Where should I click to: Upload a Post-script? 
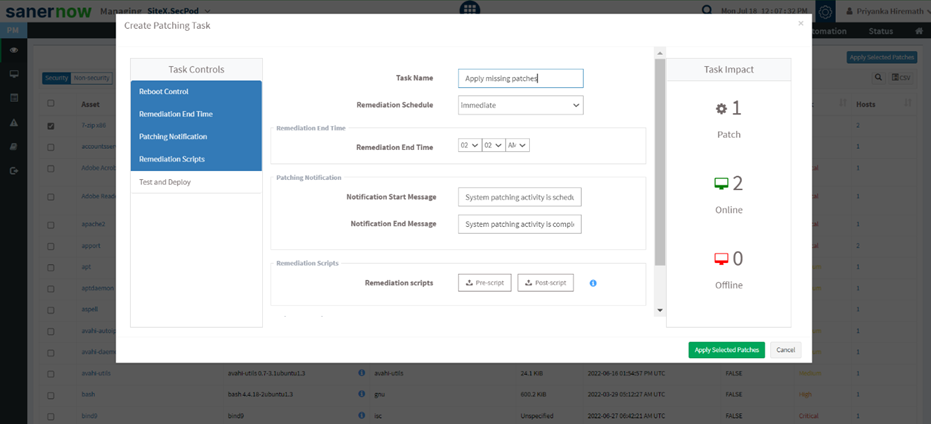click(546, 283)
